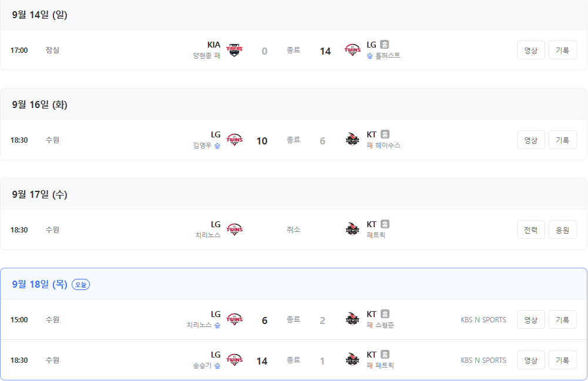Viewport: 588px width, 381px height.
Task: Click KBS N SPORTS label for 15:00 game
Action: pos(483,320)
